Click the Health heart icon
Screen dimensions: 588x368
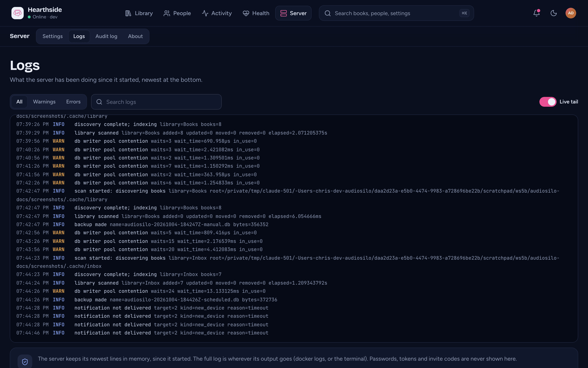click(x=246, y=13)
